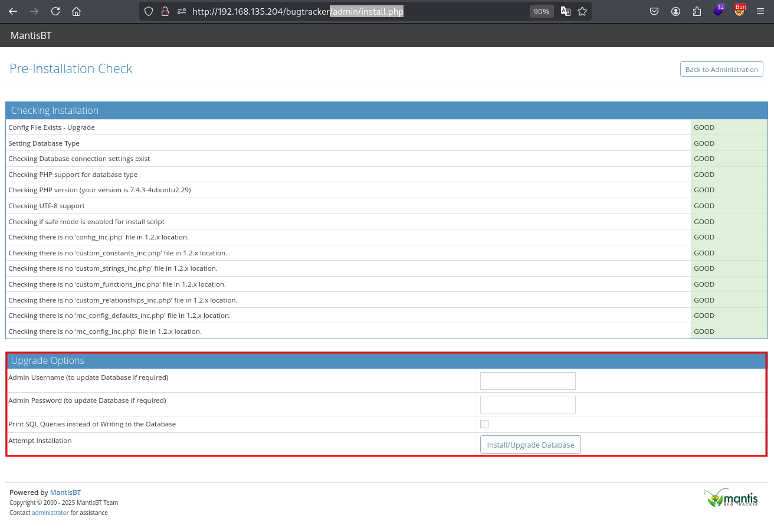Click the Admin Username label text
The width and height of the screenshot is (774, 532).
pyautogui.click(x=88, y=377)
